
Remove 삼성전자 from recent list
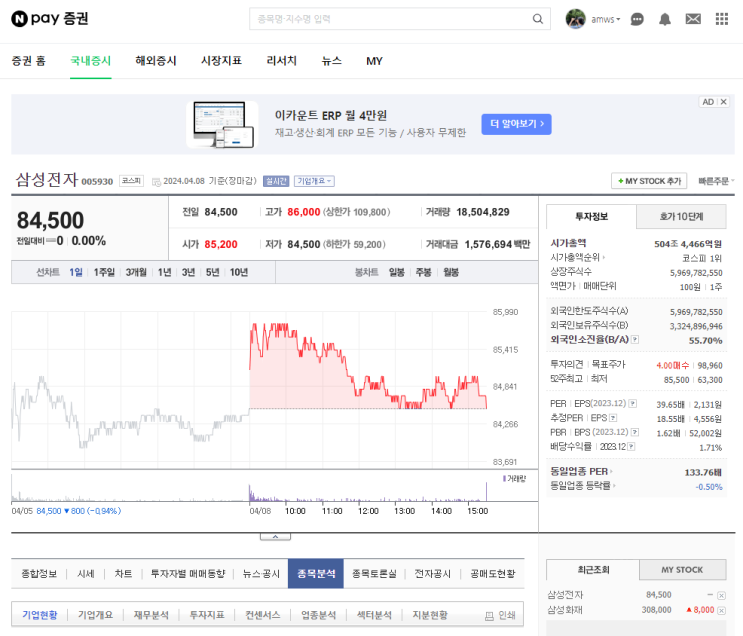tap(721, 596)
